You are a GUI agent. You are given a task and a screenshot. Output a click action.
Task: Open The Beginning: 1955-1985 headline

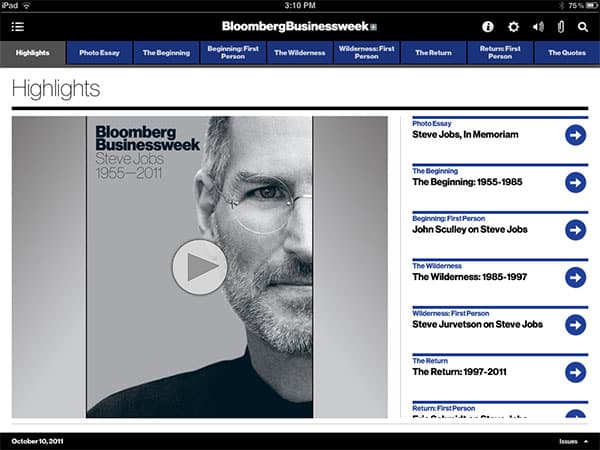(x=467, y=182)
